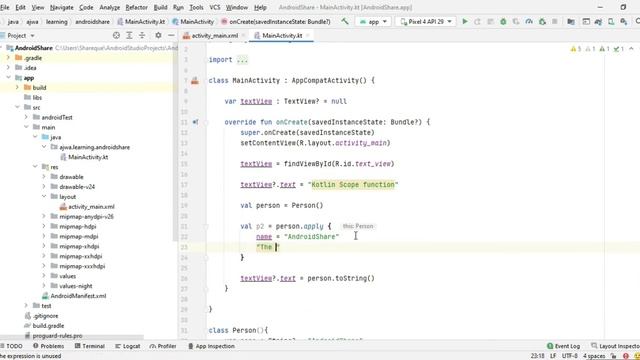The image size is (640, 360).
Task: Open the Event Log from status bar
Action: pos(563,346)
